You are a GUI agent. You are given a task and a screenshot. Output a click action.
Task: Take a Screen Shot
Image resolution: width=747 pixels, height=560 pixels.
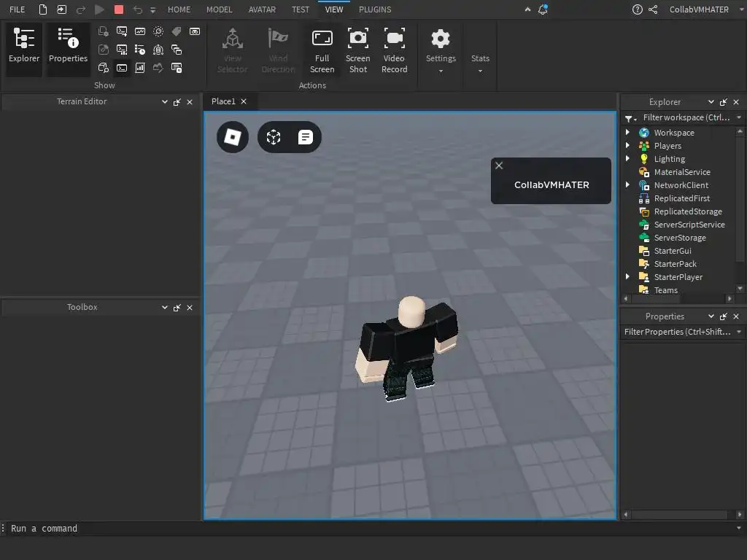tap(357, 51)
